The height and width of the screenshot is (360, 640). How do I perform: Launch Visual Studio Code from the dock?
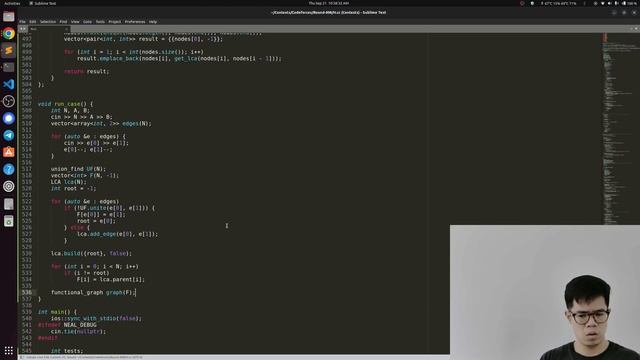[x=9, y=84]
